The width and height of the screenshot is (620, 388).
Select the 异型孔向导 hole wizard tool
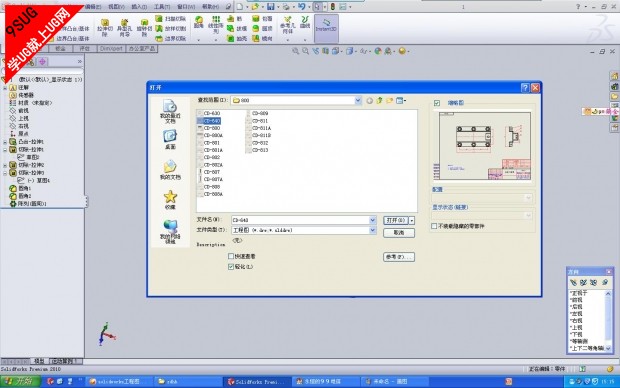click(x=124, y=28)
